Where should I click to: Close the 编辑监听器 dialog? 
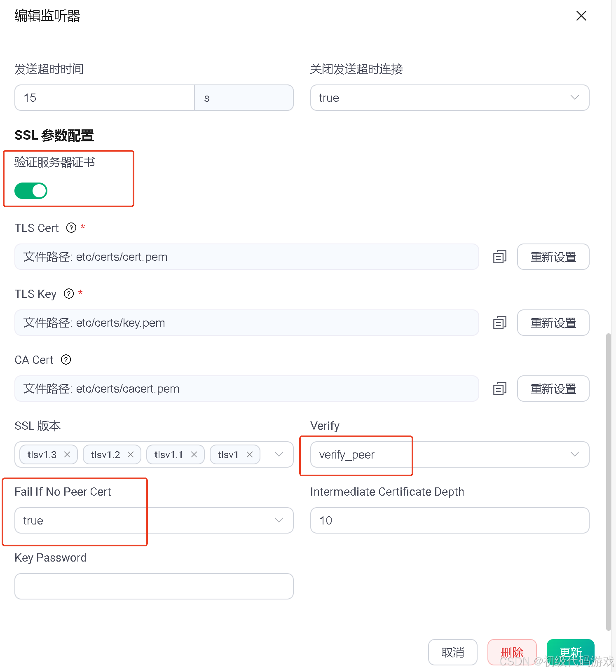581,16
